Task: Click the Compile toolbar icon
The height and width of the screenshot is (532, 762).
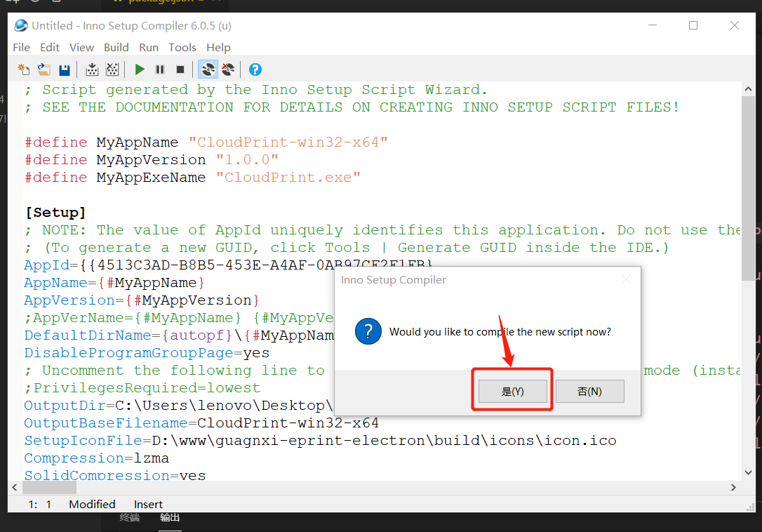Action: pyautogui.click(x=92, y=69)
